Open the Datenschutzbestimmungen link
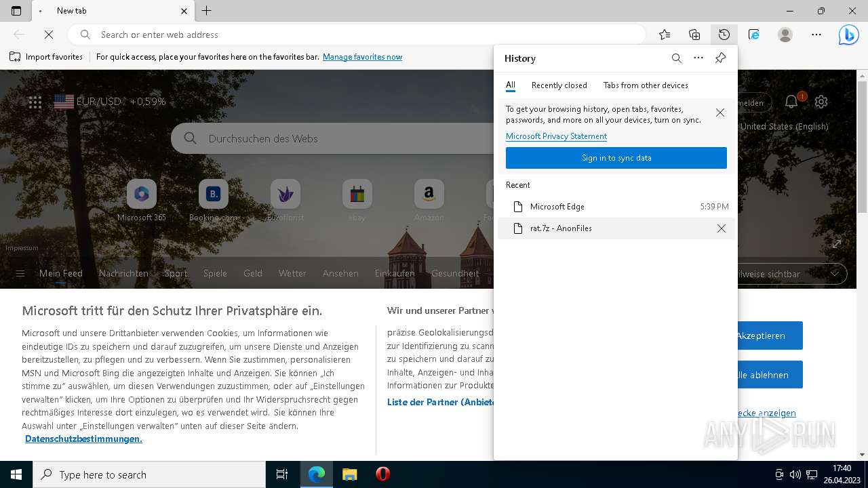Image resolution: width=868 pixels, height=488 pixels. 83,439
